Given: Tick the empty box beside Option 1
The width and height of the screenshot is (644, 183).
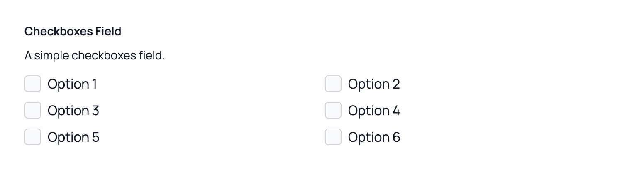Looking at the screenshot, I should pos(33,84).
